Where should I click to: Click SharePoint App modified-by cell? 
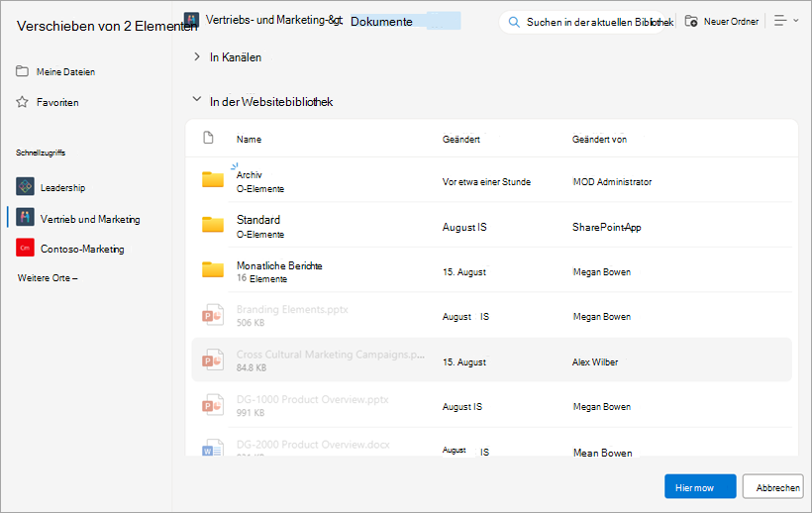click(606, 227)
